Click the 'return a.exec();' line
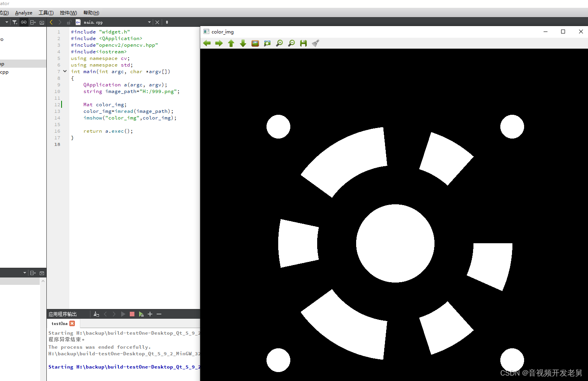The height and width of the screenshot is (381, 588). click(x=108, y=131)
